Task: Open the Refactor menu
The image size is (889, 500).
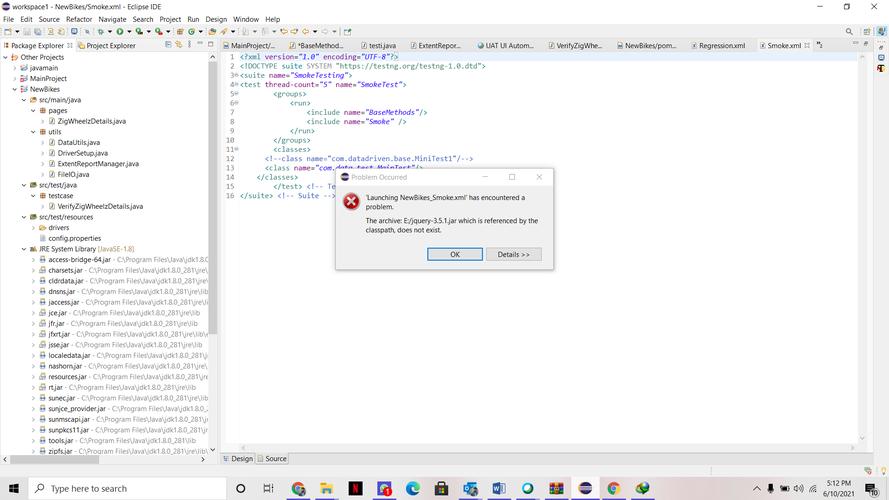Action: click(x=79, y=19)
